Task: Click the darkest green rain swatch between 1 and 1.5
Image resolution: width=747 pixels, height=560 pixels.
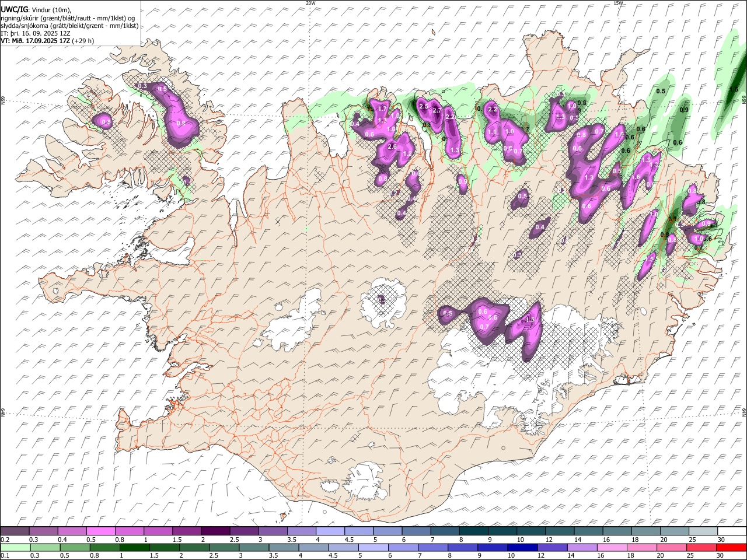Action: pos(134,547)
